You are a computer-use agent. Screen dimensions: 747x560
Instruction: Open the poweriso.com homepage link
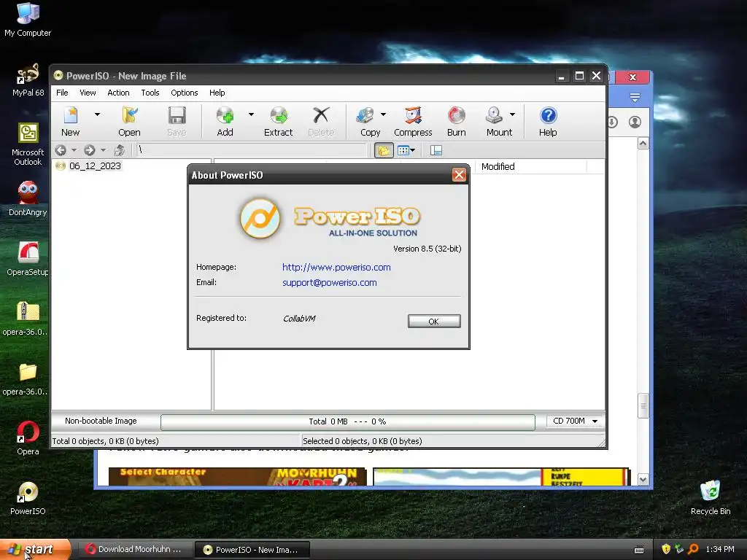(x=336, y=267)
